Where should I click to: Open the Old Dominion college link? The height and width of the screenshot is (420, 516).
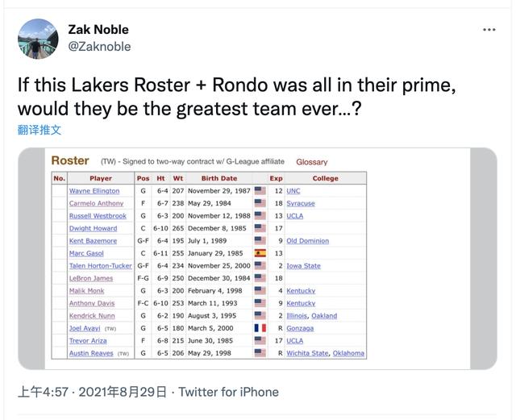tap(307, 241)
